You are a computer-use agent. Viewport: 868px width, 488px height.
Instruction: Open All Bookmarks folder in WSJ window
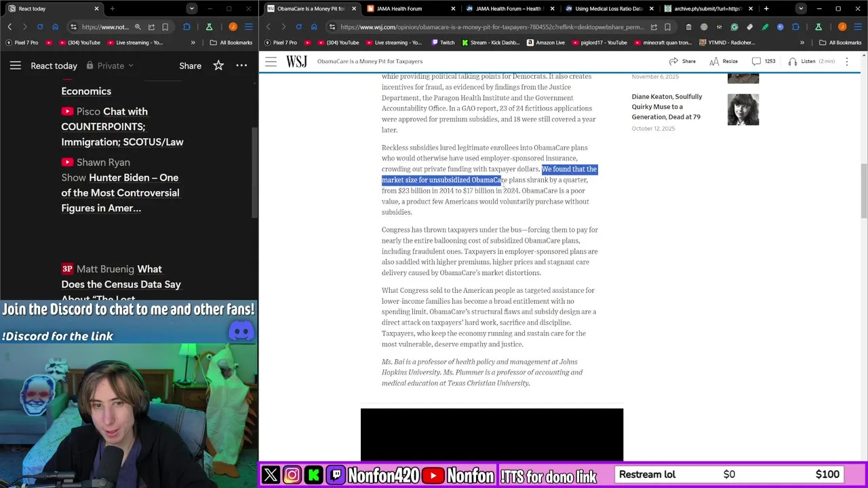click(840, 43)
